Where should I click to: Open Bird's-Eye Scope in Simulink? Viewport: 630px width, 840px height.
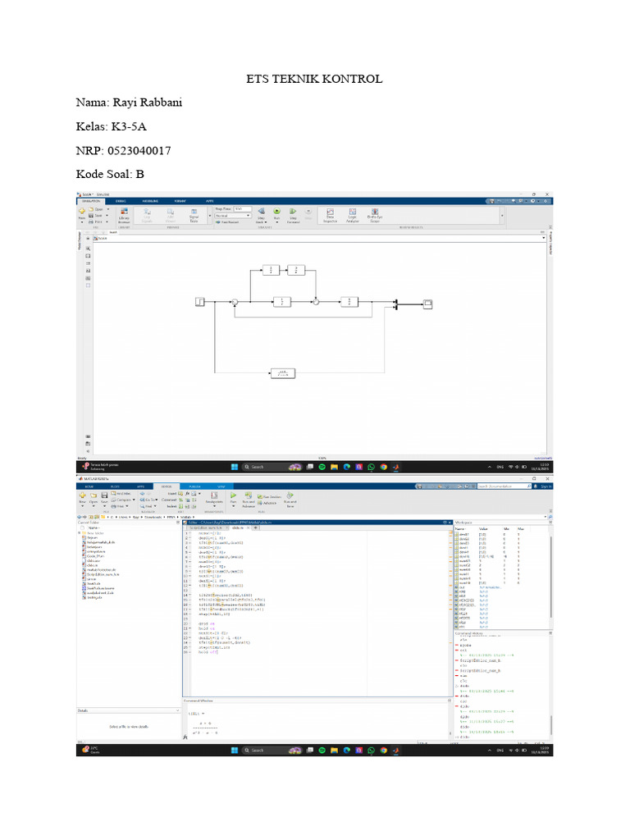(375, 215)
